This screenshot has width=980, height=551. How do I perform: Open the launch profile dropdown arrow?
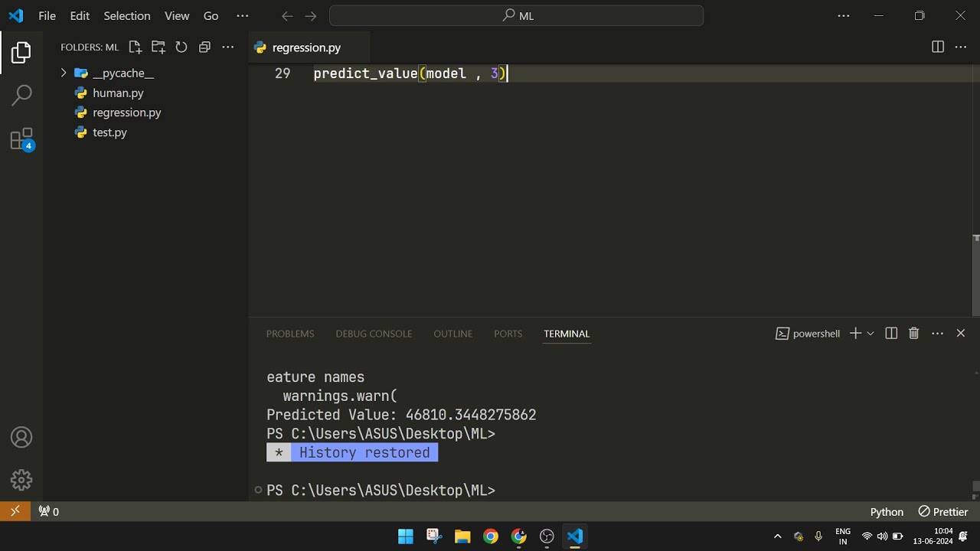(871, 334)
